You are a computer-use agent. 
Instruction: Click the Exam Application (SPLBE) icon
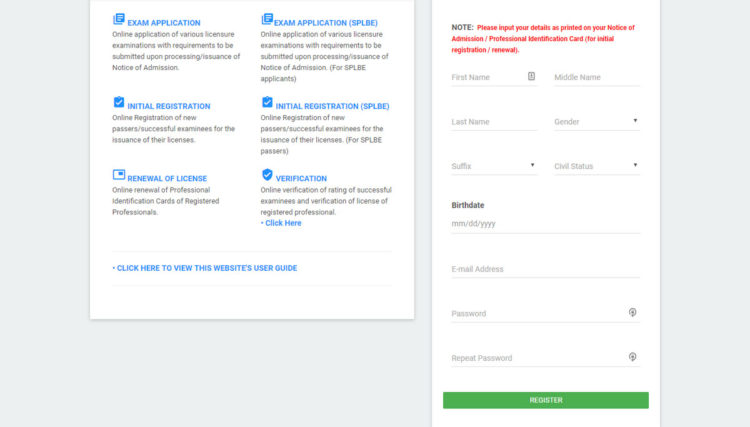coord(267,19)
